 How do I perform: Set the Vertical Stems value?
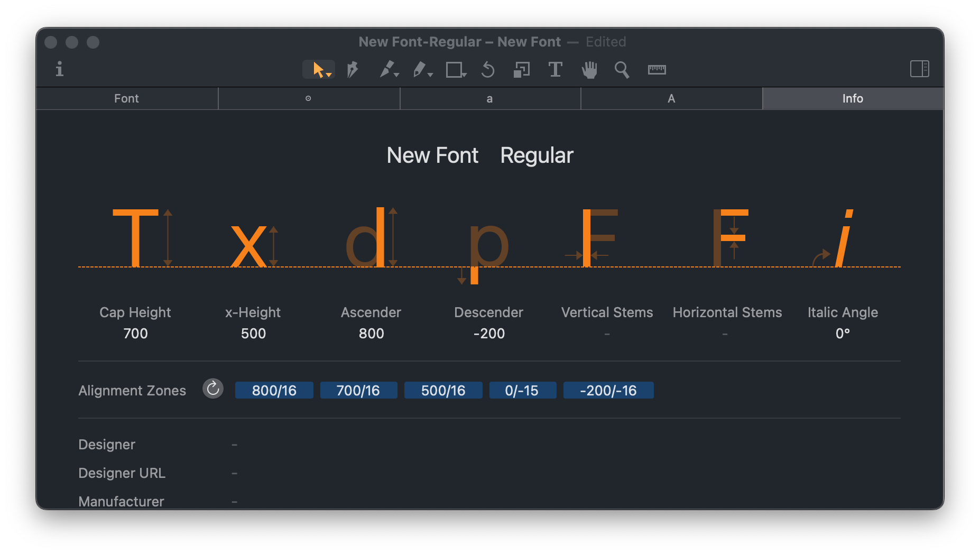tap(607, 334)
